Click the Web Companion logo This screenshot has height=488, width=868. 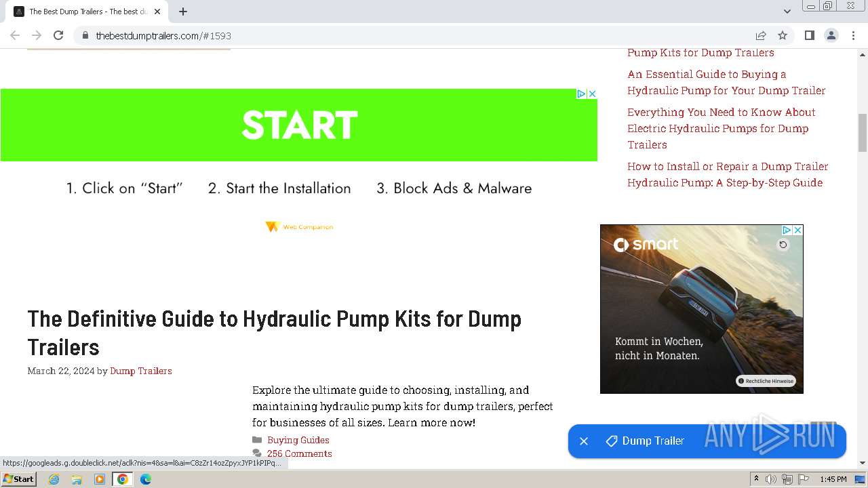(x=299, y=227)
